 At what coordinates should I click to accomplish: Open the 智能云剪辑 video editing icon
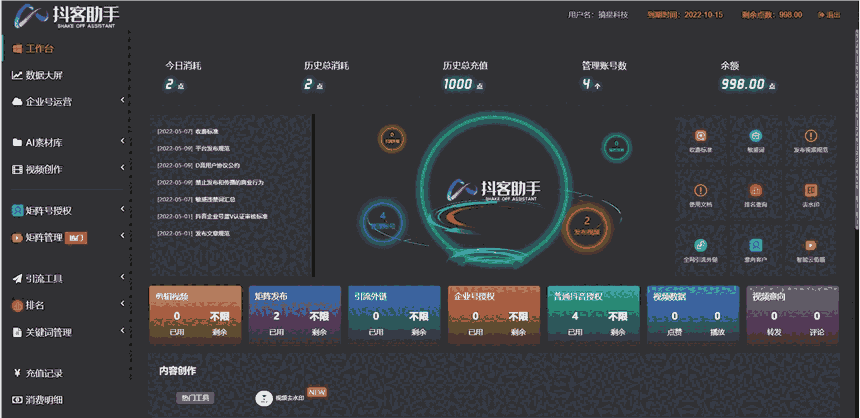[811, 245]
